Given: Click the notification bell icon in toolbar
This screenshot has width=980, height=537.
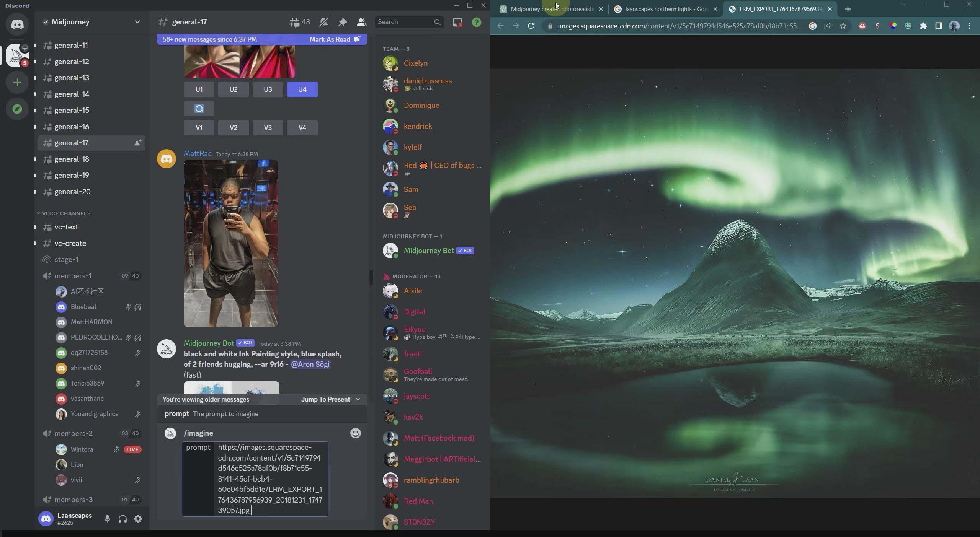Looking at the screenshot, I should [323, 22].
